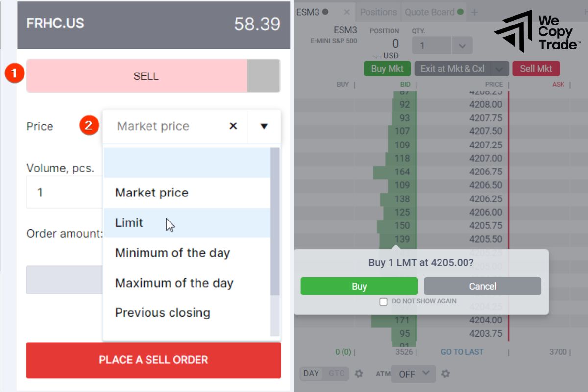Clear the price field with the X icon
The width and height of the screenshot is (588, 392).
click(x=233, y=126)
